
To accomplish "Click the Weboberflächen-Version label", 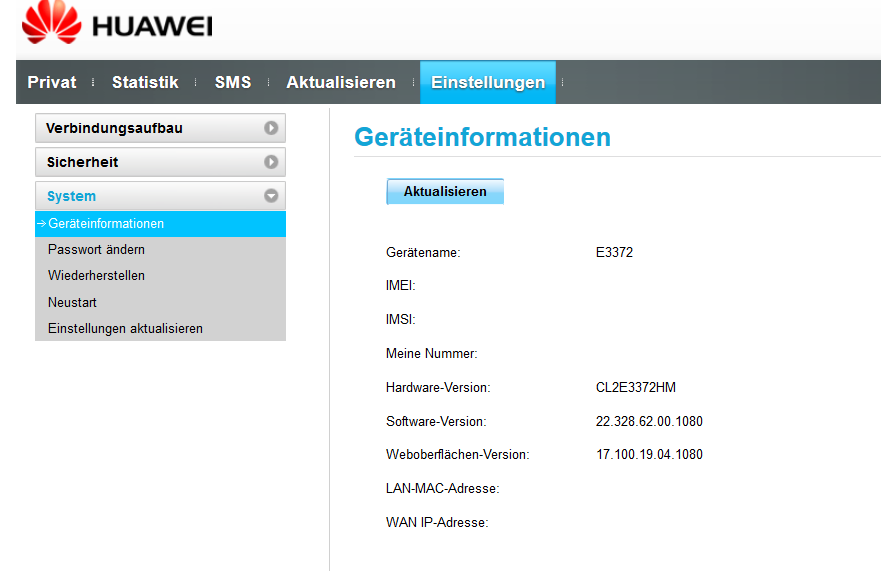I will click(457, 454).
